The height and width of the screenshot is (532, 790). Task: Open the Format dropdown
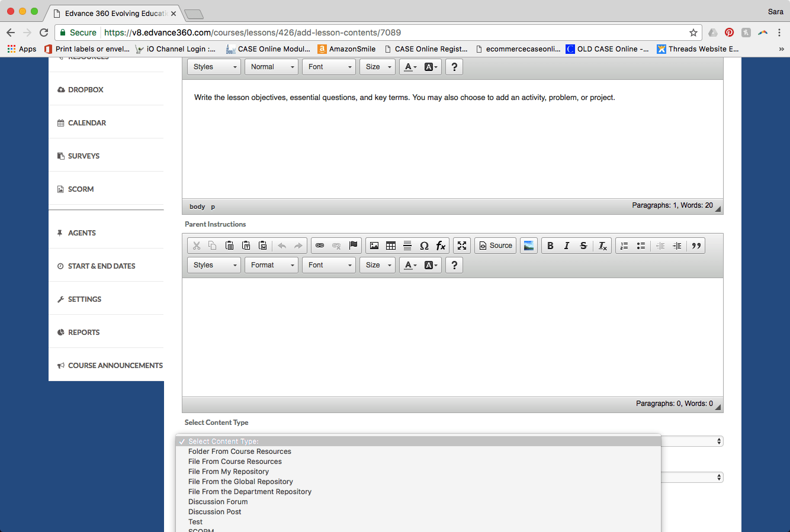[x=272, y=265]
